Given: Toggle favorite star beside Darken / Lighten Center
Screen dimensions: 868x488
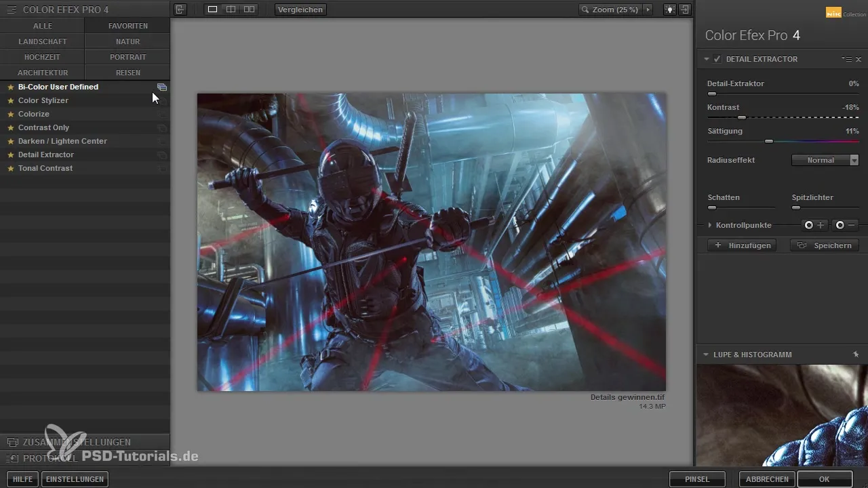Looking at the screenshot, I should (11, 141).
